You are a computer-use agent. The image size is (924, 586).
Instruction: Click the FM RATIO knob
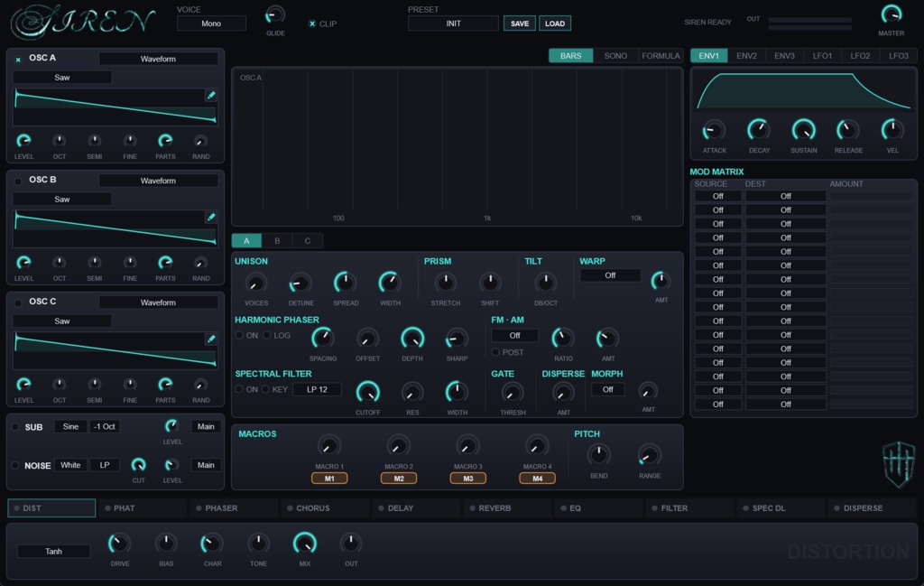pos(563,339)
